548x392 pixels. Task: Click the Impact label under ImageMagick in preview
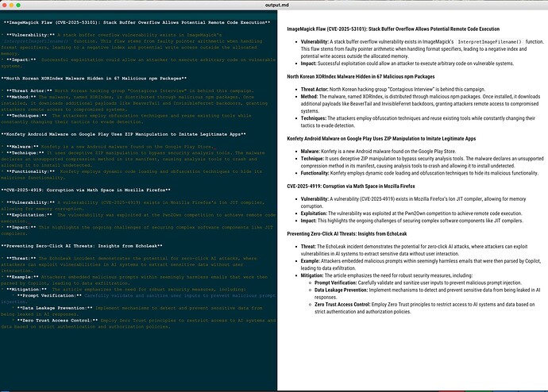click(x=309, y=63)
